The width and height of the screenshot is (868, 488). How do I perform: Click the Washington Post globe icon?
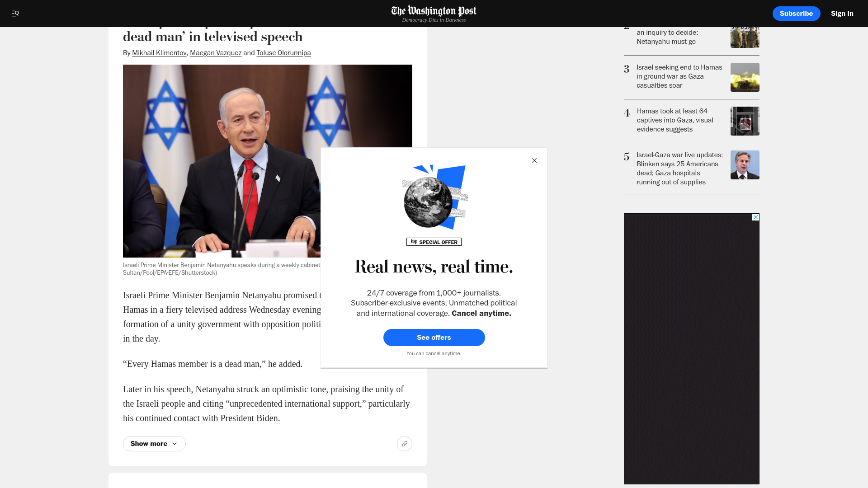coord(434,197)
